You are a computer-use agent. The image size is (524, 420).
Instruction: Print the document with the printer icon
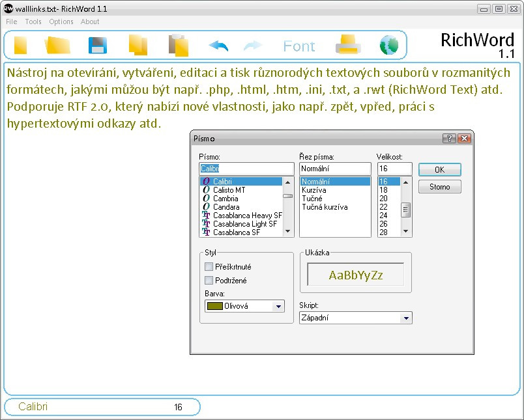pos(348,44)
